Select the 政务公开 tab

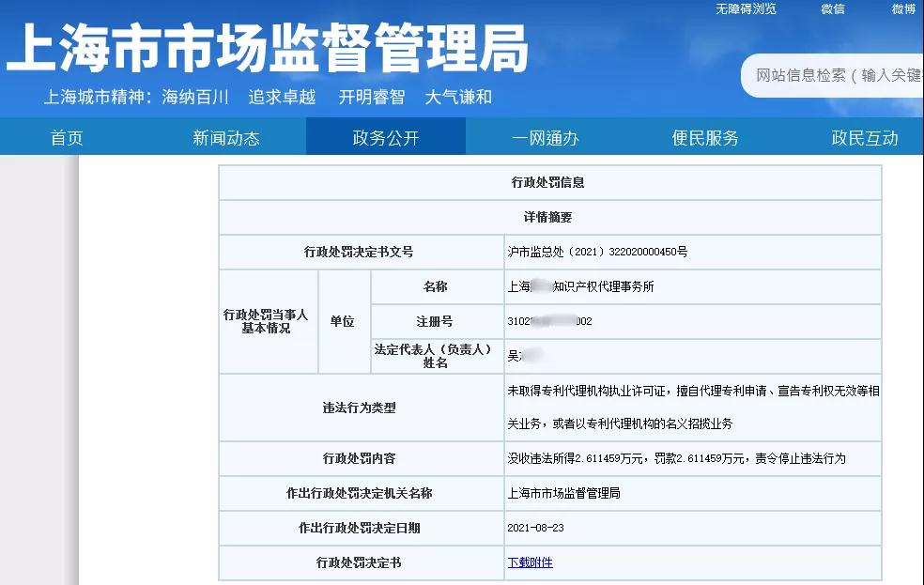coord(386,138)
